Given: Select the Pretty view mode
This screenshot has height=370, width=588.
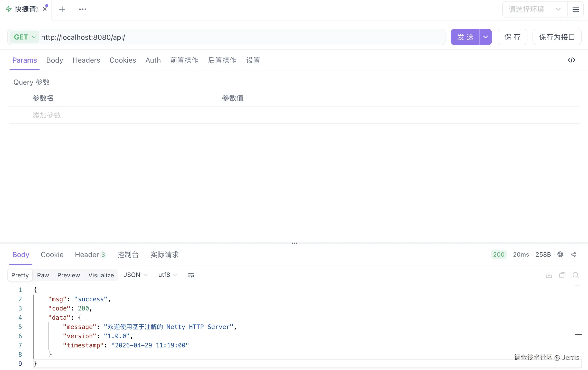Looking at the screenshot, I should tap(20, 275).
